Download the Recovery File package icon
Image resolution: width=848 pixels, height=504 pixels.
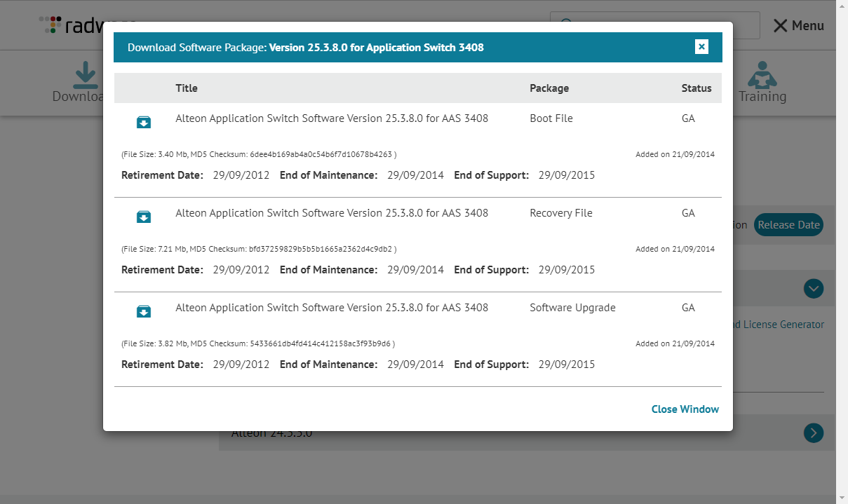144,217
